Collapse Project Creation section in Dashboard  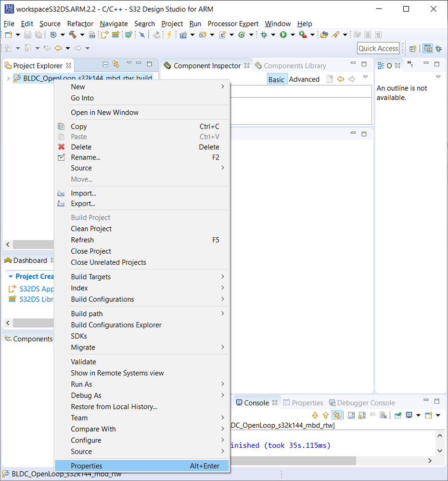click(11, 276)
